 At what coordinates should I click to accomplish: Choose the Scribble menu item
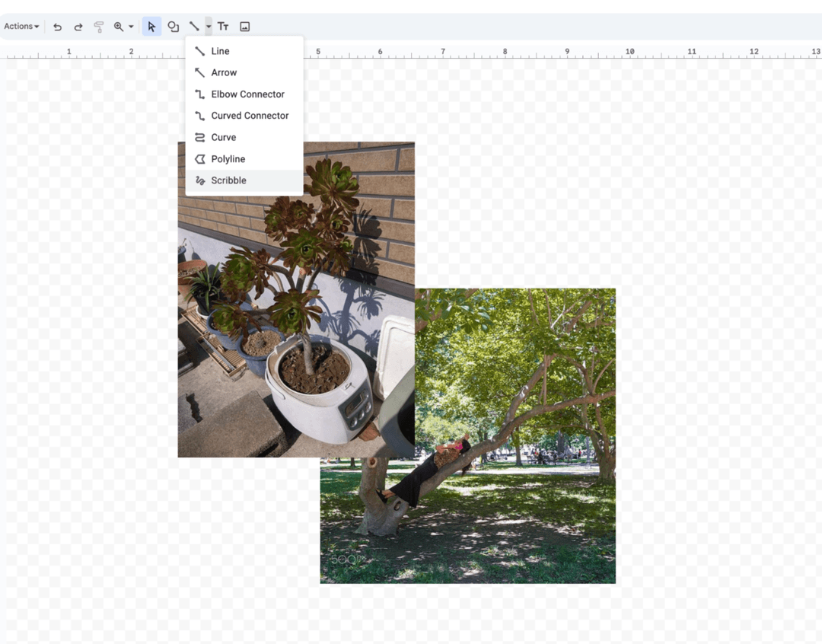point(228,180)
